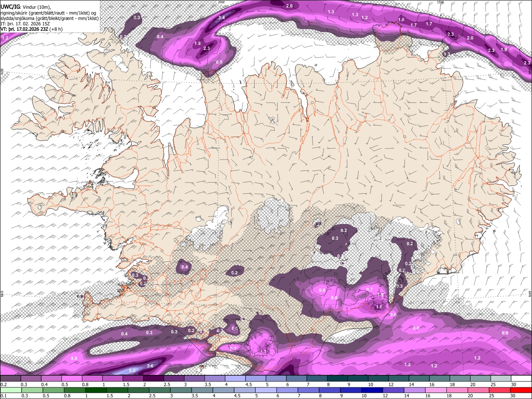Click the 'rigning/skúrir (grænt/blátt/rautt' legend description line
Screen dimensions: 532x399
pyautogui.click(x=48, y=12)
